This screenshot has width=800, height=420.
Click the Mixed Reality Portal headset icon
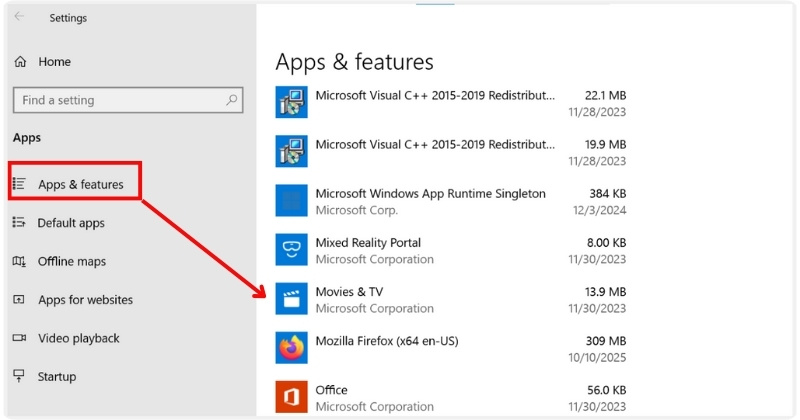(291, 250)
